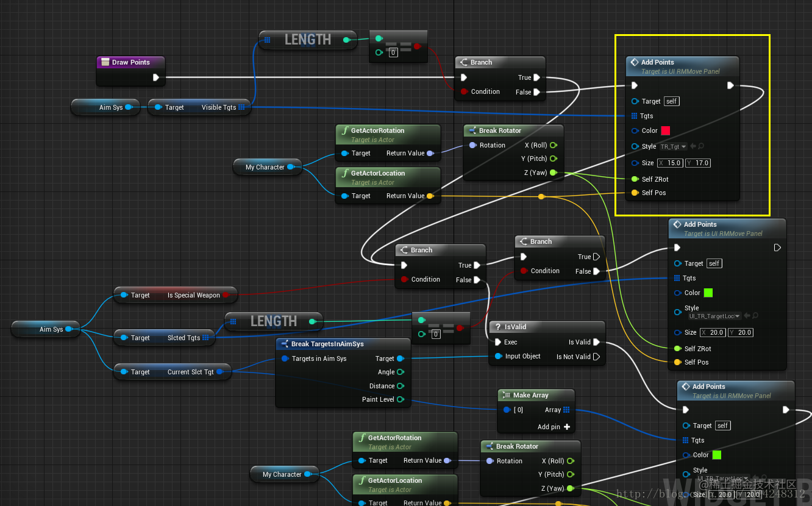This screenshot has width=812, height=506.
Task: Click the Size X field showing 15.0
Action: point(671,163)
